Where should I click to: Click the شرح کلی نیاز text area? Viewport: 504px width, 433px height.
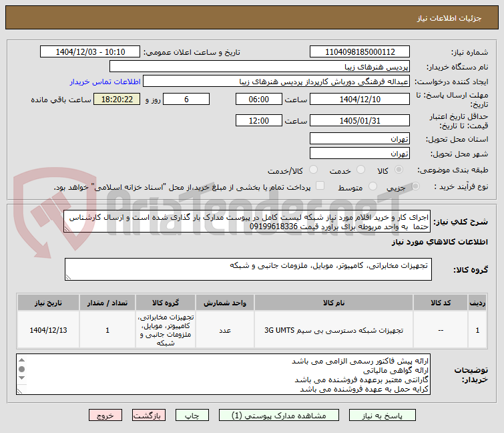pos(247,221)
